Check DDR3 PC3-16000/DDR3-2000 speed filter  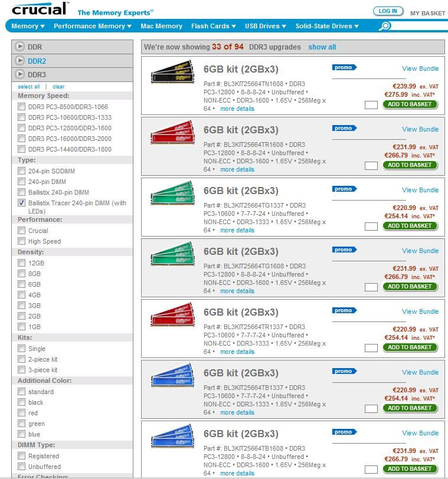21,139
